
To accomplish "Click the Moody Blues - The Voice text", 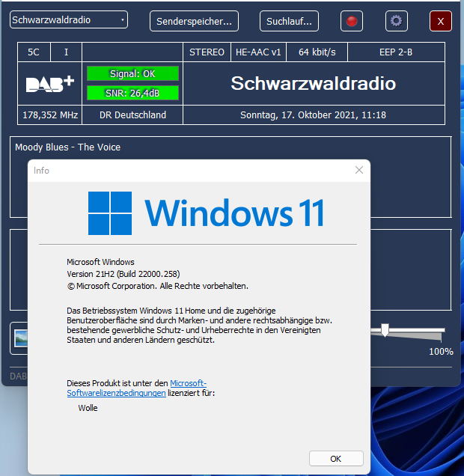I will pos(68,147).
